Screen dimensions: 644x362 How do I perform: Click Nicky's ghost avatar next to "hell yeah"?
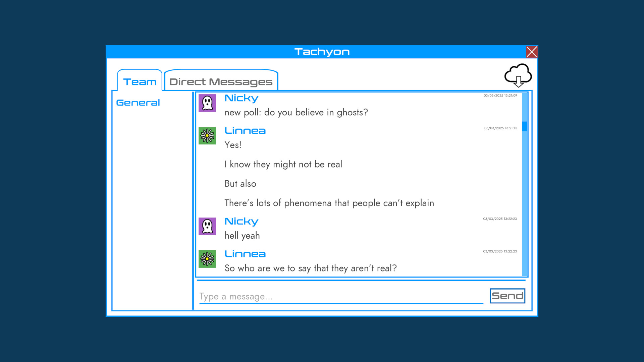point(207,227)
